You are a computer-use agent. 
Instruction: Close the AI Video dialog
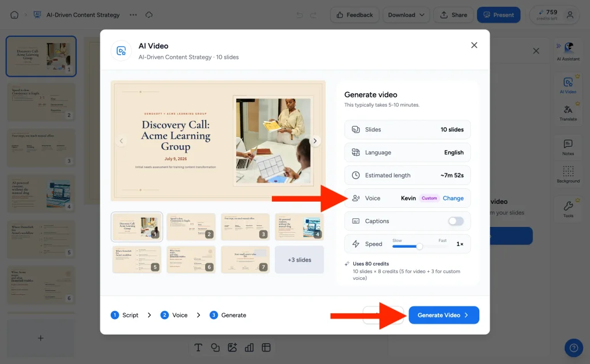tap(474, 45)
